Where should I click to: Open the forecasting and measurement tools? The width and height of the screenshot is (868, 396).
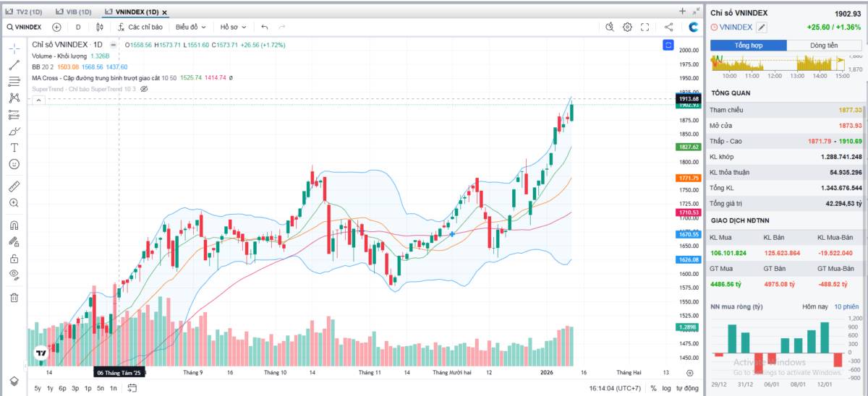pyautogui.click(x=14, y=115)
